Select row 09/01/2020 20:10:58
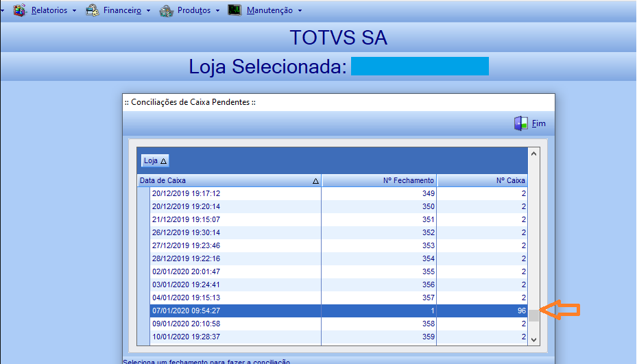 pos(339,324)
